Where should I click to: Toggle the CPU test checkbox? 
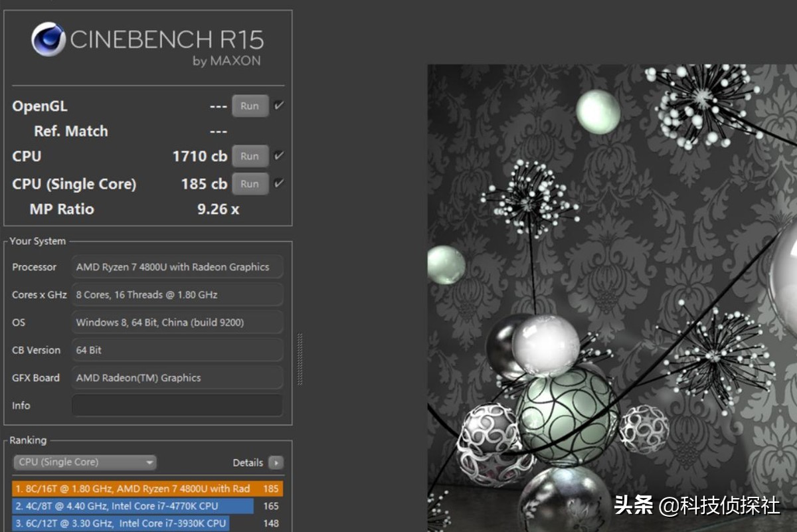[279, 156]
